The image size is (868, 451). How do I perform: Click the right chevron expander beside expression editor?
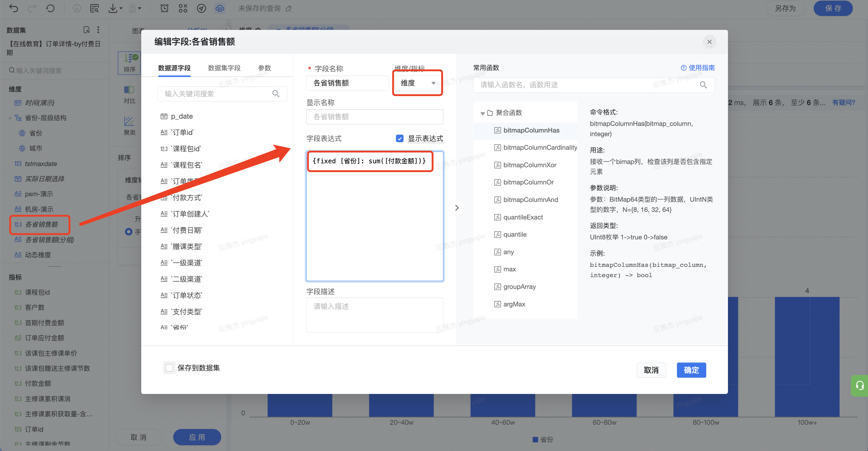click(457, 208)
